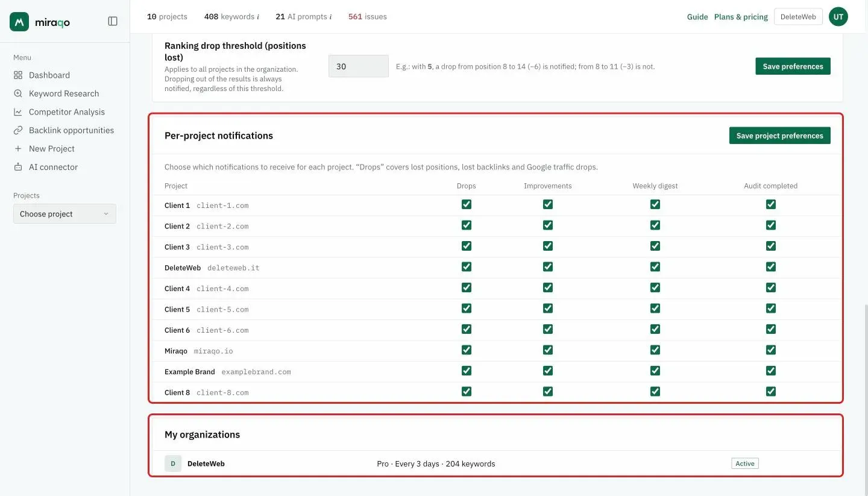Uncheck Improvements for Client 3
Viewport: 868px width, 496px height.
(548, 246)
